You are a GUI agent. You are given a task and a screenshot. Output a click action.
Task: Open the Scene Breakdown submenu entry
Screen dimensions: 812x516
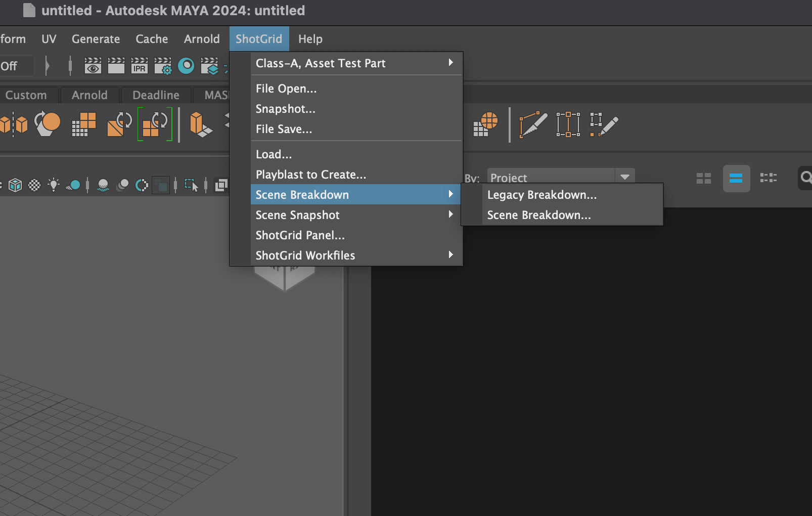[x=356, y=195]
